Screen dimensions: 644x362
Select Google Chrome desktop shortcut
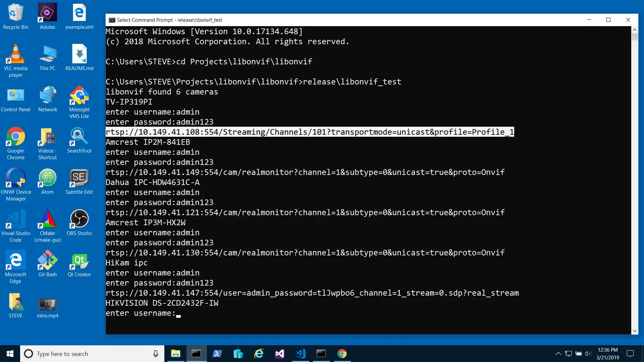coord(15,143)
